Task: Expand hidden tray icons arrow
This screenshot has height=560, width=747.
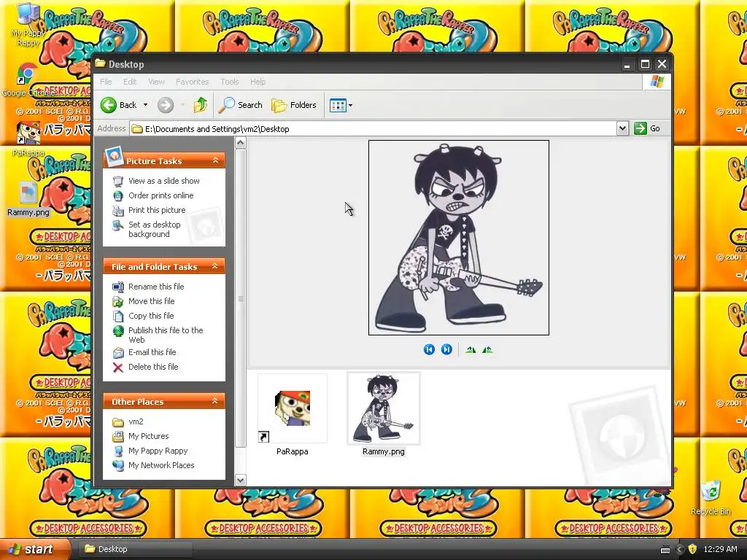Action: pyautogui.click(x=679, y=549)
